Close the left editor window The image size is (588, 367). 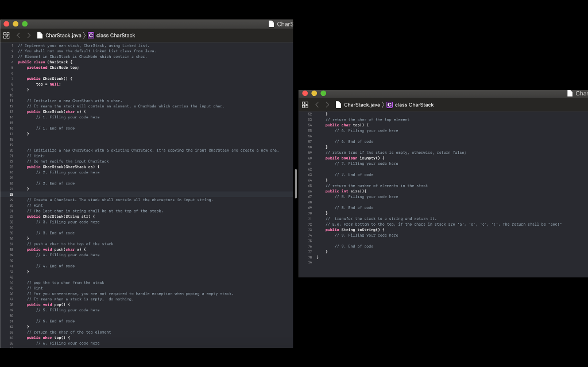(6, 24)
